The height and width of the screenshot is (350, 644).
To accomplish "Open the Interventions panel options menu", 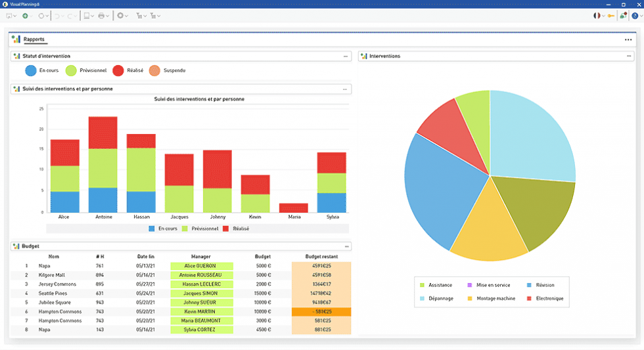I will 630,56.
